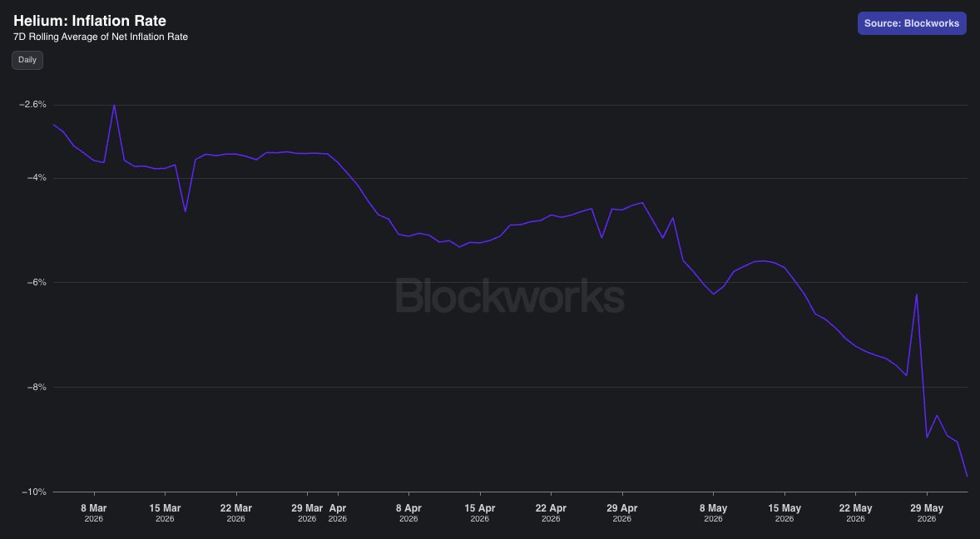The width and height of the screenshot is (980, 539).
Task: Click the 7D Rolling Average subtitle text
Action: [101, 37]
